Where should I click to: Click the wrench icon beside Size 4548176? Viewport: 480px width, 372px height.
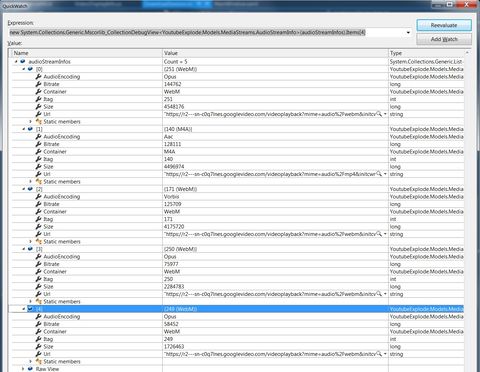pos(38,107)
